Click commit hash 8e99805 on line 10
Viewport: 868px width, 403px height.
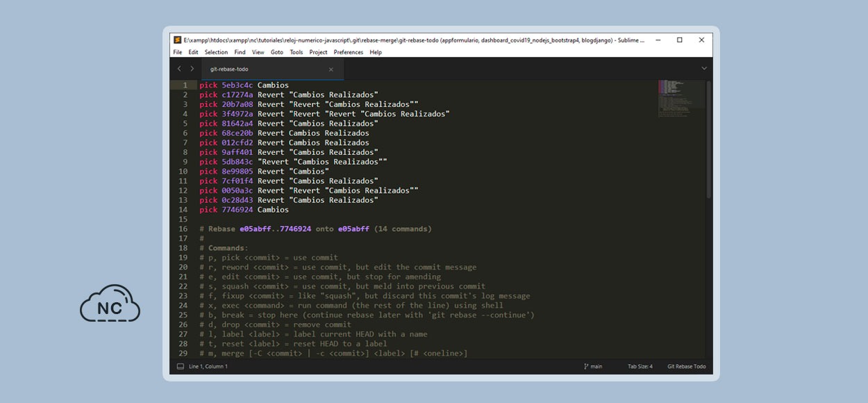click(237, 171)
